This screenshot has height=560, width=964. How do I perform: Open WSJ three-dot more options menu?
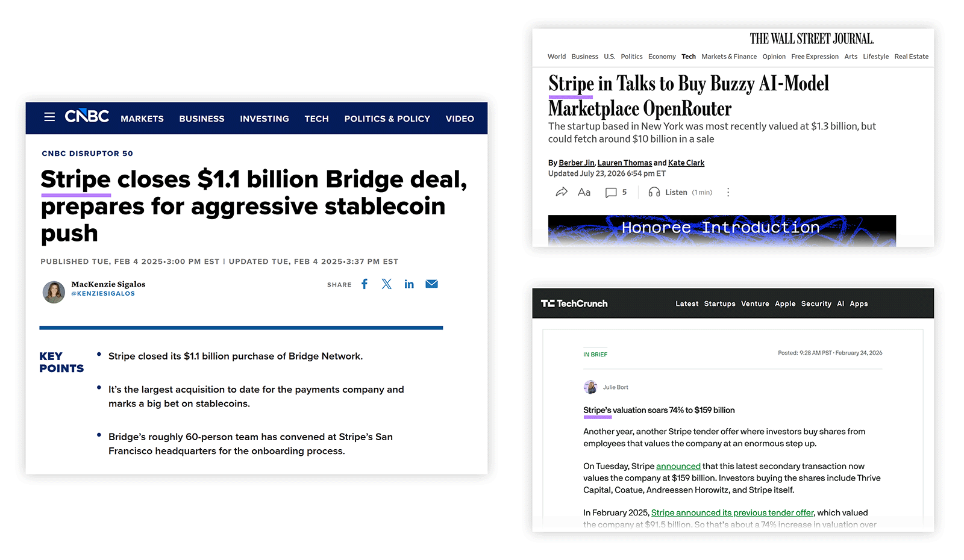point(728,192)
